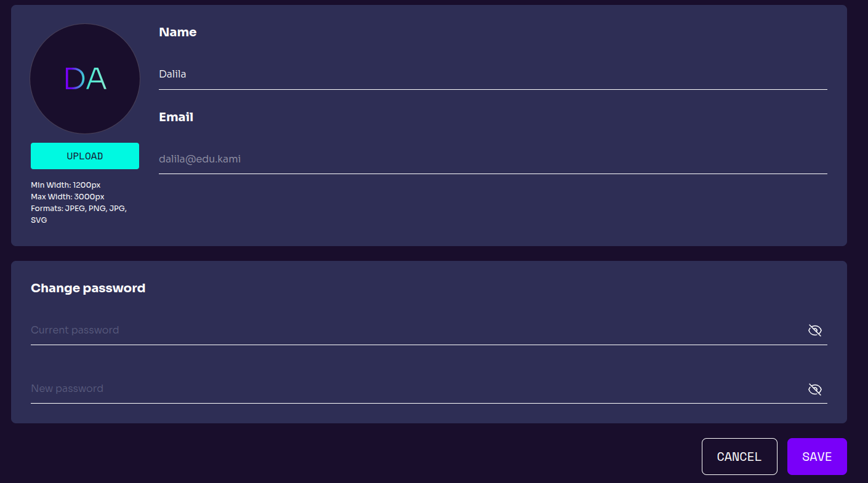The image size is (868, 483).
Task: Show the current password using eye icon
Action: [x=814, y=330]
